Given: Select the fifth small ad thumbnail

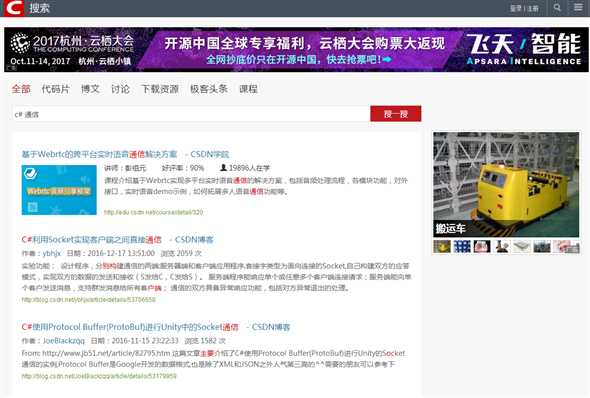Looking at the screenshot, I should 522,246.
